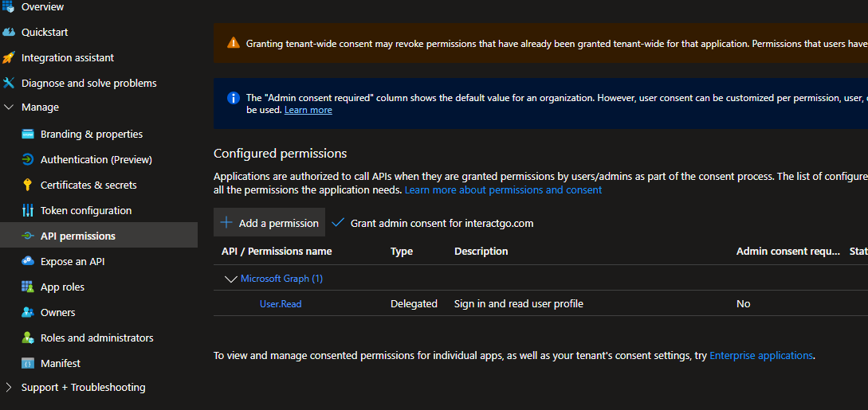Open the User.Read permission
Screen dimensions: 868x410
click(x=281, y=304)
